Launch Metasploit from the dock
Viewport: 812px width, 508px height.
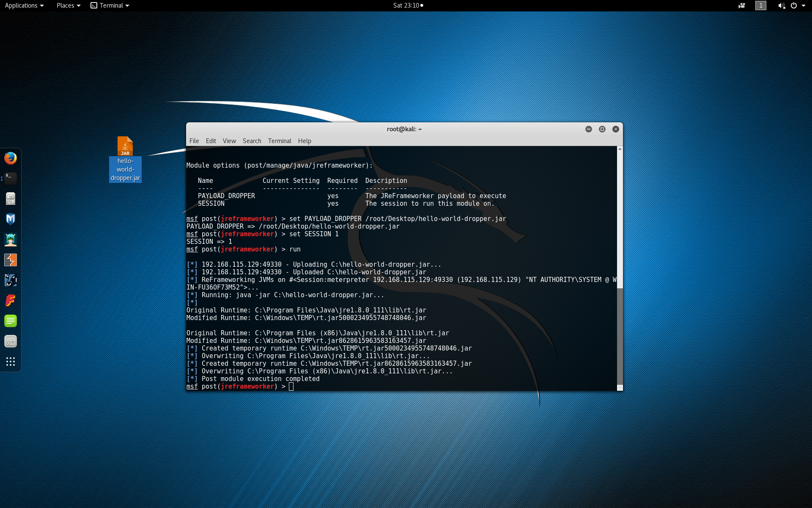click(11, 219)
